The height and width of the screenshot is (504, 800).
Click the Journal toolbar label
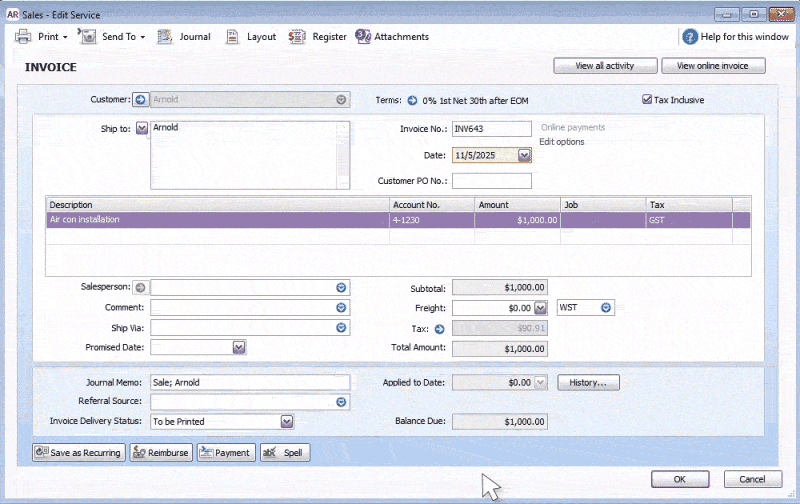[195, 37]
